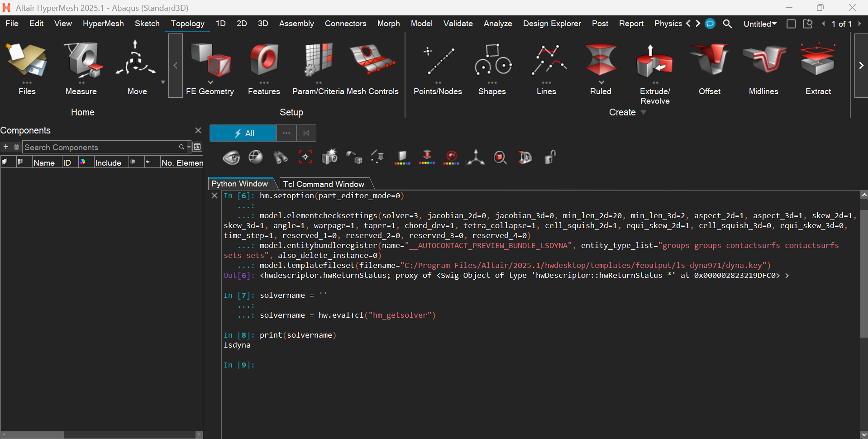Switch to the Connectors ribbon tab

point(345,24)
